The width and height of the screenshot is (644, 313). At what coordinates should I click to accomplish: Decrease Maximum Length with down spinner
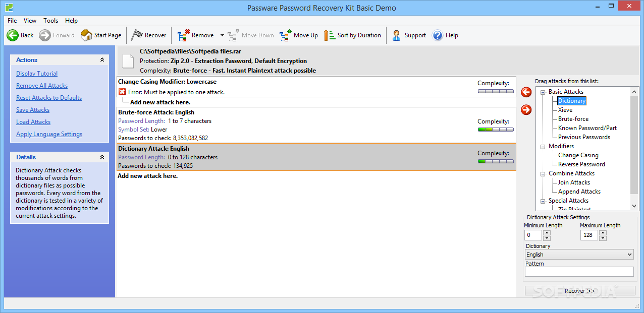point(603,238)
